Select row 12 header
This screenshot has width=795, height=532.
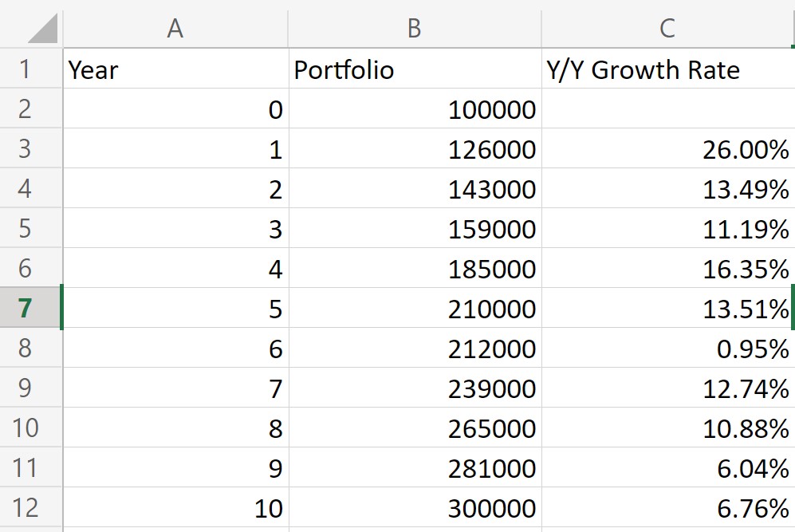pos(31,507)
